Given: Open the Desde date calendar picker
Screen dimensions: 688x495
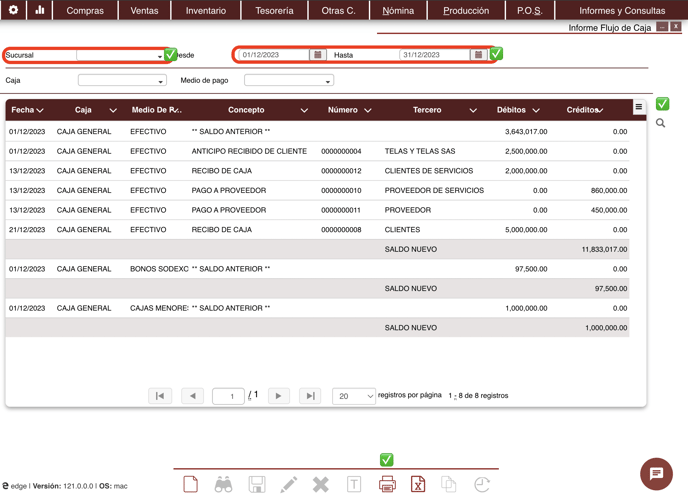Looking at the screenshot, I should (318, 55).
